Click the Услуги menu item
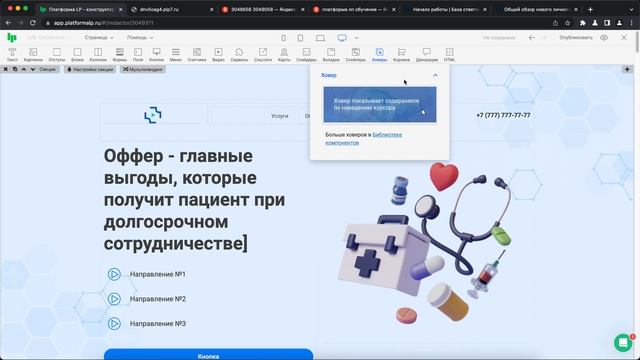Screen dimensions: 640x360 pos(280,116)
